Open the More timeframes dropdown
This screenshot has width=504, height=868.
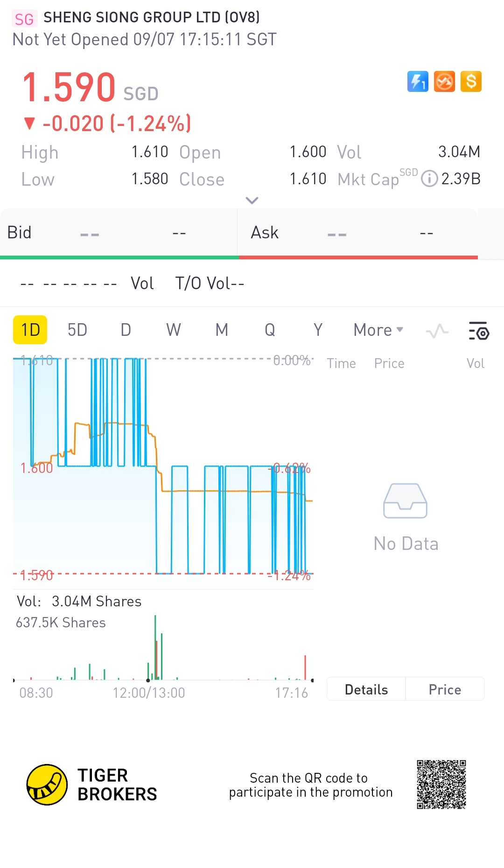(378, 330)
